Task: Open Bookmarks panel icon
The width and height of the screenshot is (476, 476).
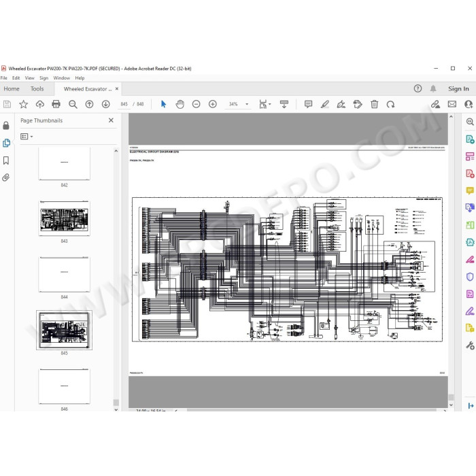Action: tap(6, 160)
